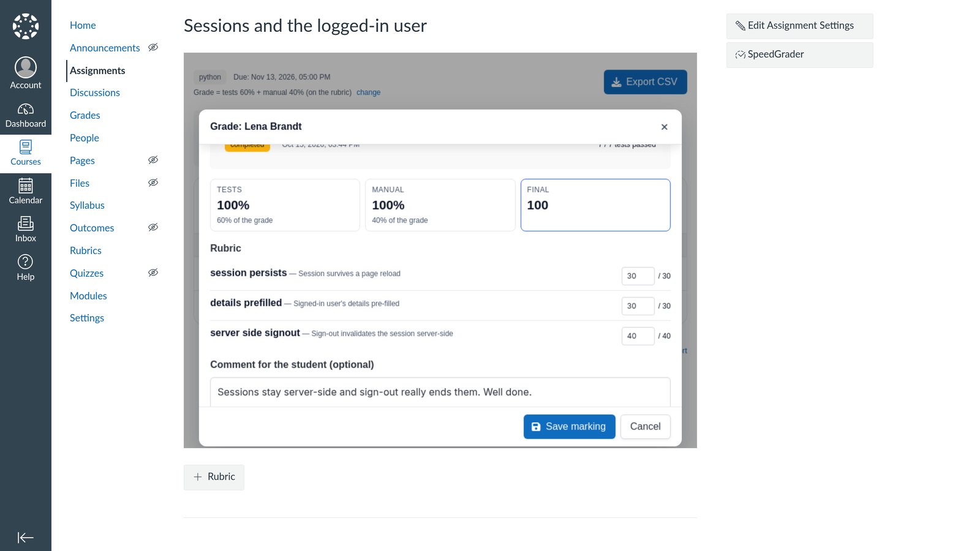Close the Grade: Lena Brandt dialog
Viewport: 980px width, 551px height.
coord(664,127)
